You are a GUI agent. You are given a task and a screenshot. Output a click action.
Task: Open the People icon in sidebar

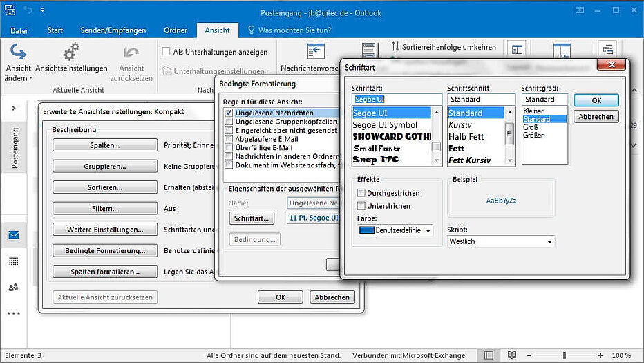click(x=14, y=288)
